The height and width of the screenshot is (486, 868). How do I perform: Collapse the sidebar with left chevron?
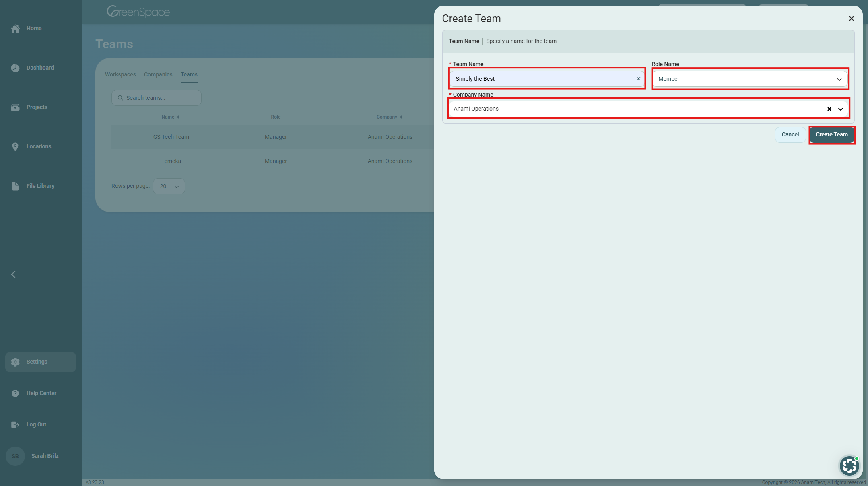click(13, 274)
